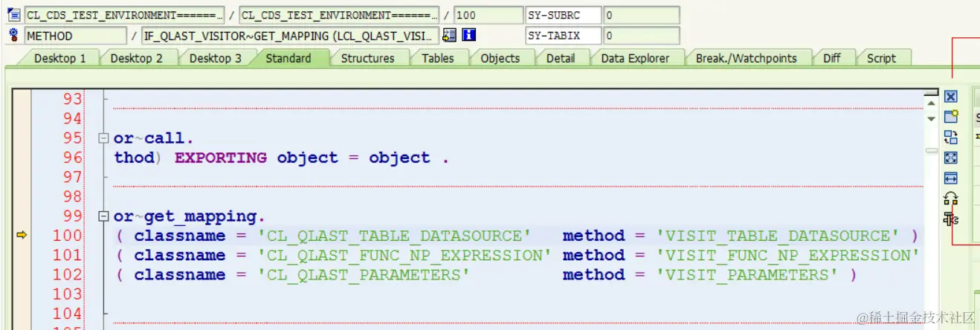This screenshot has height=330, width=980.
Task: Click the 'VISIT_TABLE_DATASOURCE' string
Action: [778, 236]
